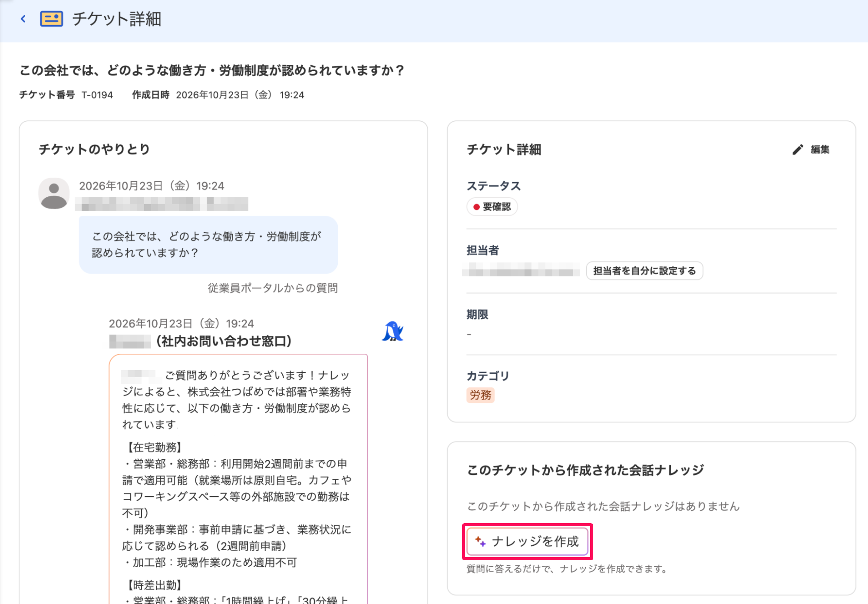Click the yellow ticket icon in header
Screen dimensions: 868x604
click(x=51, y=19)
